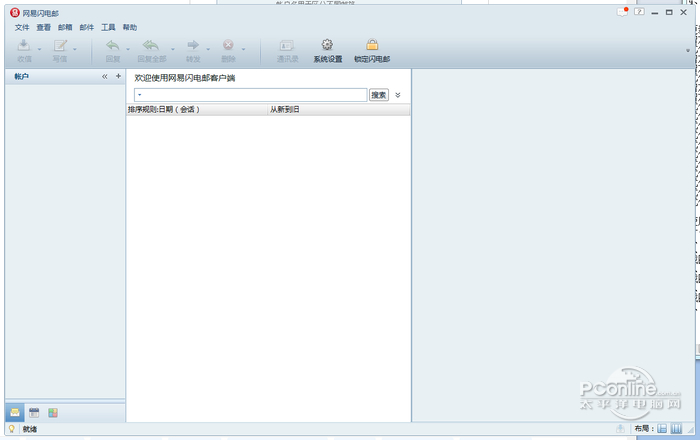
Task: Open the 通讯录 address book icon
Action: pos(287,45)
